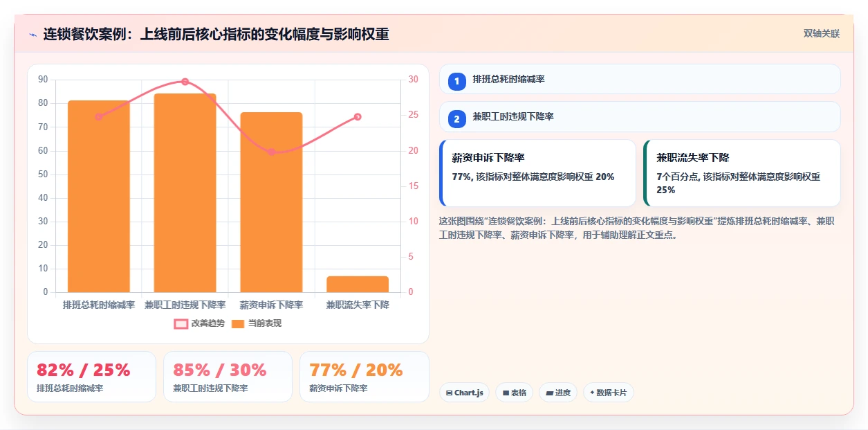Viewport: 868px width, 430px height.
Task: Click x-axis label 排班总耗时缩减率
Action: [x=98, y=305]
